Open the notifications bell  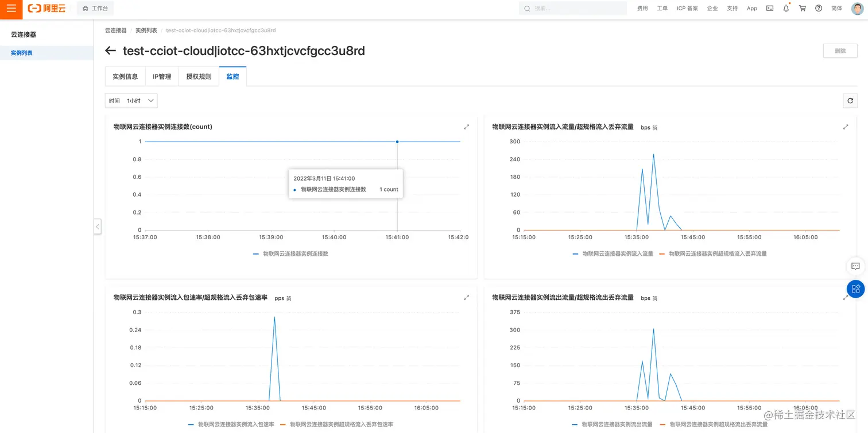click(786, 8)
